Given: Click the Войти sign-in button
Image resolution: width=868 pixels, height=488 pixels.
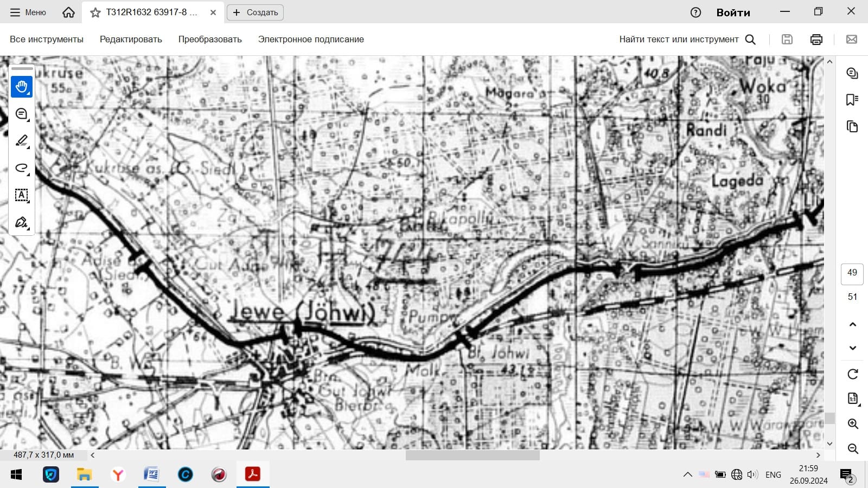Looking at the screenshot, I should point(733,12).
